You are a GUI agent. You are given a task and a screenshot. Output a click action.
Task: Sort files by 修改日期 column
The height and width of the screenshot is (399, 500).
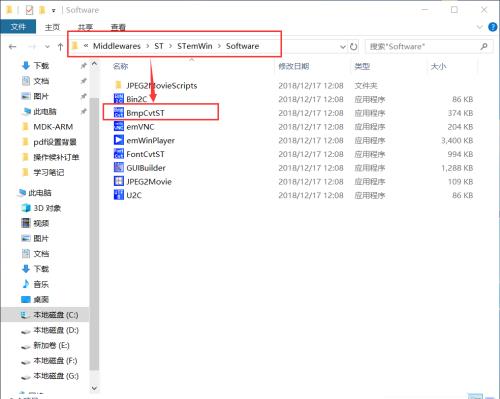294,66
